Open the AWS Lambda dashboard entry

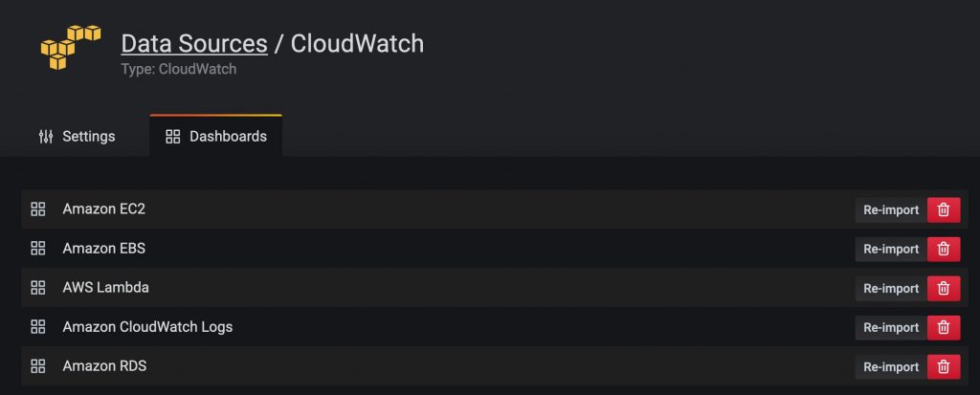click(x=105, y=288)
